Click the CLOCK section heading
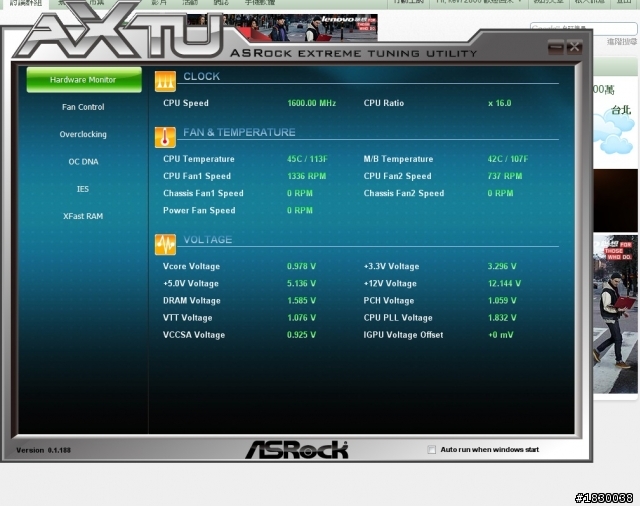Image resolution: width=640 pixels, height=506 pixels. click(202, 76)
